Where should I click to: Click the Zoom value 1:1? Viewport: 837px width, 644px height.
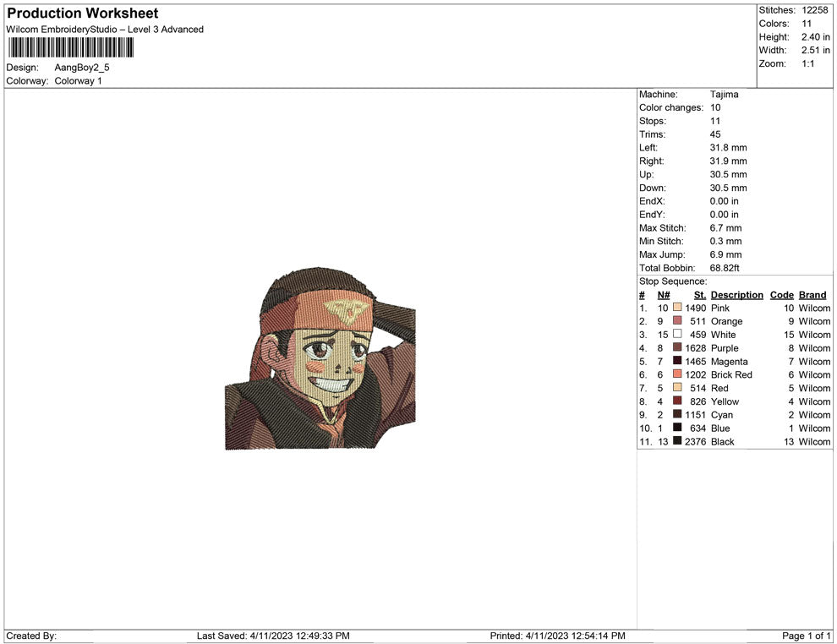807,63
